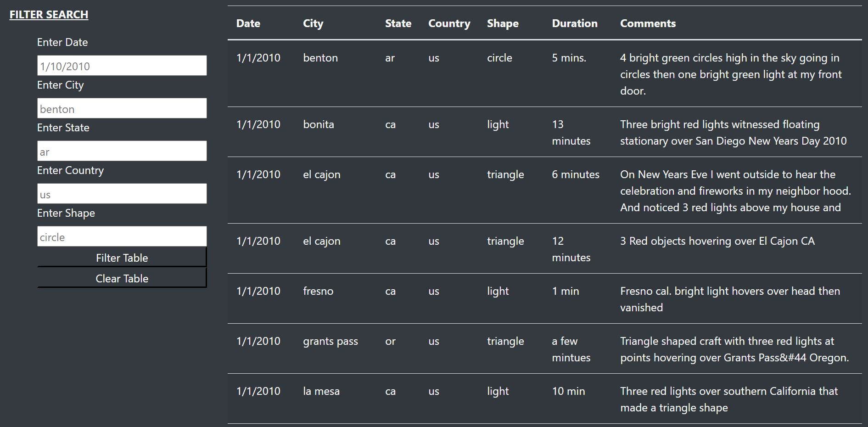Select the Enter State text field
This screenshot has width=868, height=427.
tap(122, 152)
